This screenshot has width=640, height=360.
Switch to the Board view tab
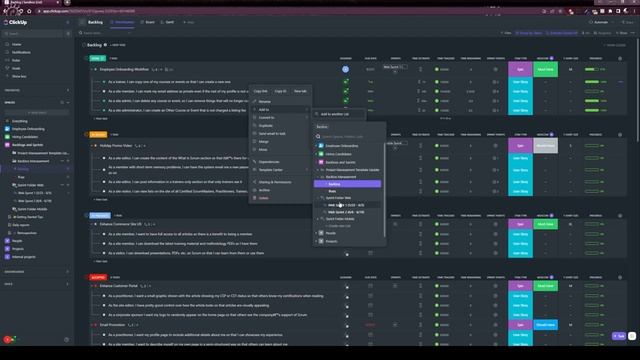148,22
